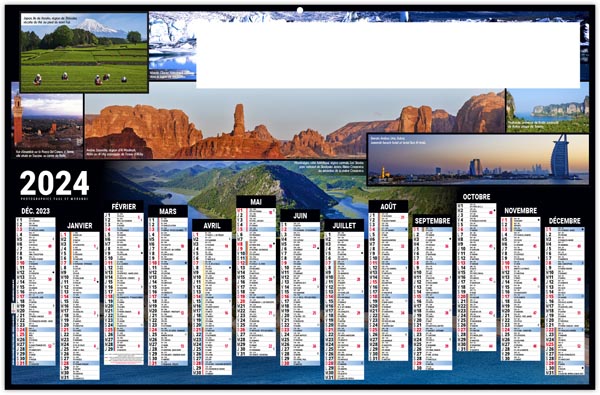Click the JANVIER month header
The width and height of the screenshot is (600, 395).
click(x=80, y=225)
